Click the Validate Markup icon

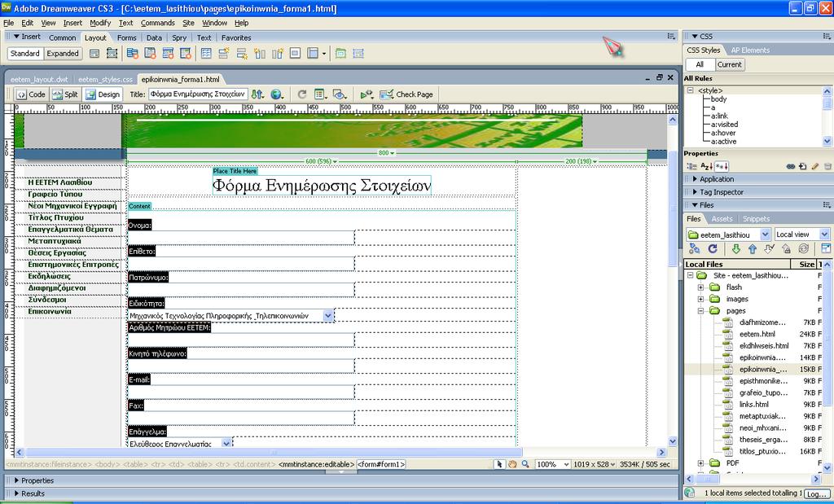(367, 94)
